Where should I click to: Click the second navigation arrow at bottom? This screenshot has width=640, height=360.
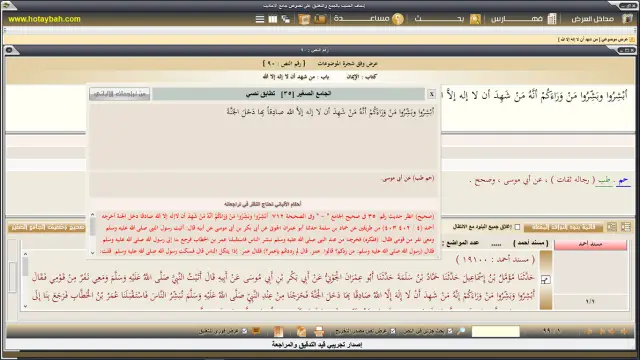pos(601,331)
